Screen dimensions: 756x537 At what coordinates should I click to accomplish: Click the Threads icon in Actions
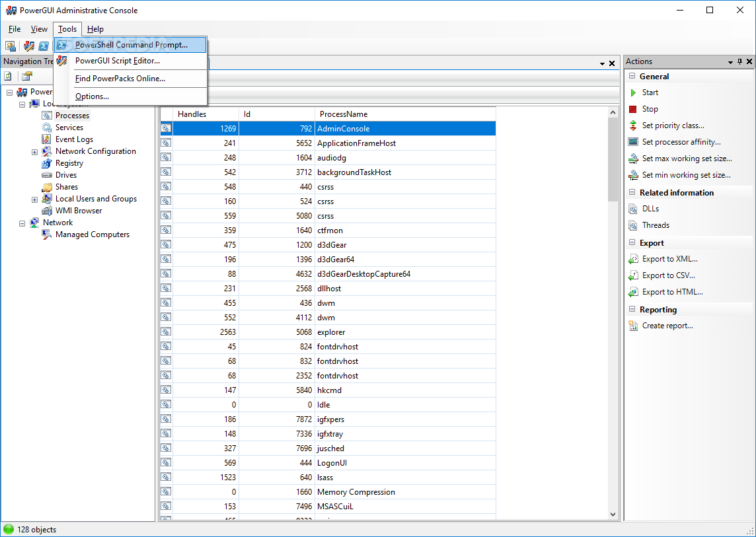pos(633,225)
